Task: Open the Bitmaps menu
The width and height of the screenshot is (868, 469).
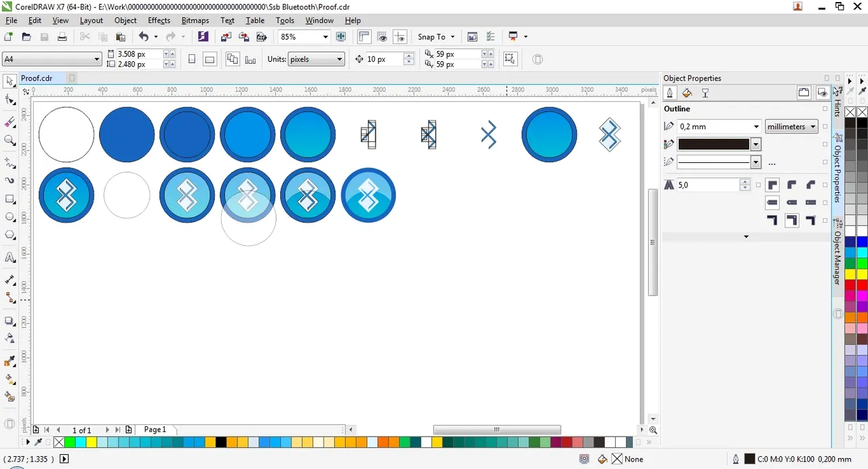Action: [195, 20]
